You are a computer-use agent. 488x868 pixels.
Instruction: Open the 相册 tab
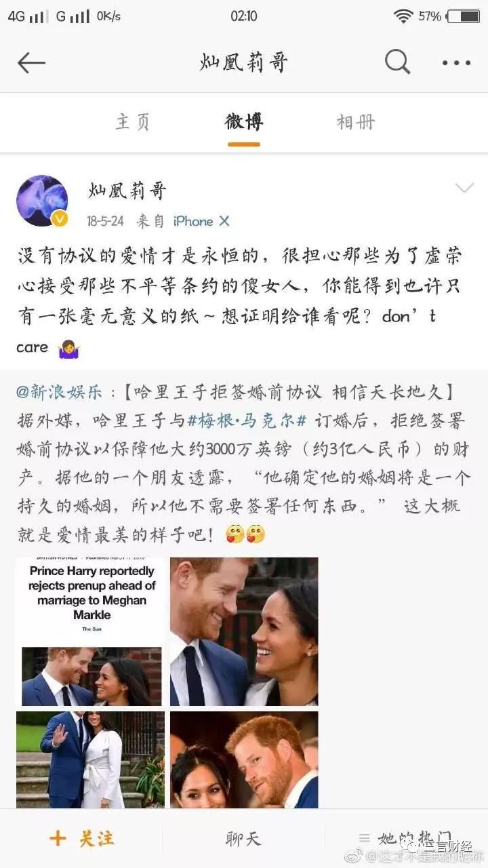[356, 122]
